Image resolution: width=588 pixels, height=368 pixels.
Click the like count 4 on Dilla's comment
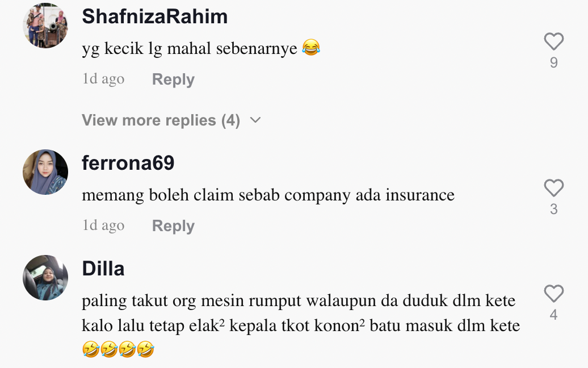[x=554, y=315]
